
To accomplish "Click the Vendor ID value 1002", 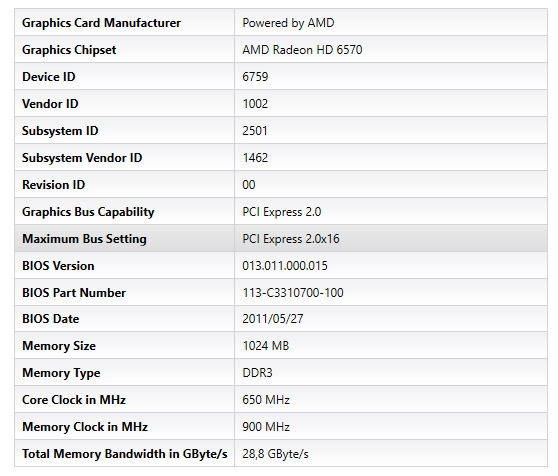I will click(255, 104).
